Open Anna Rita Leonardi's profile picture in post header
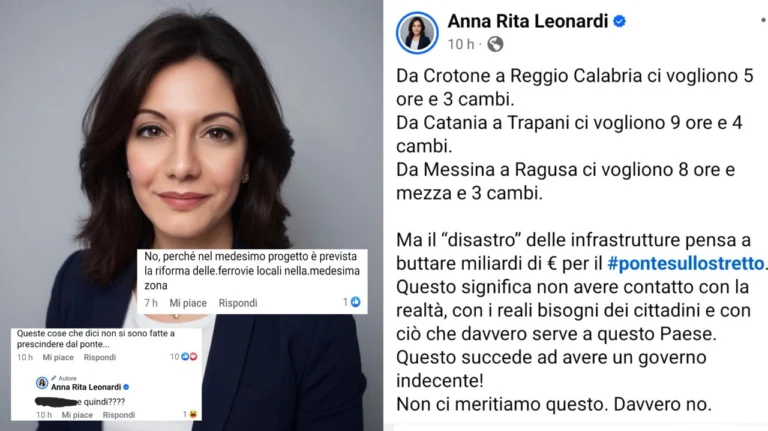 417,33
